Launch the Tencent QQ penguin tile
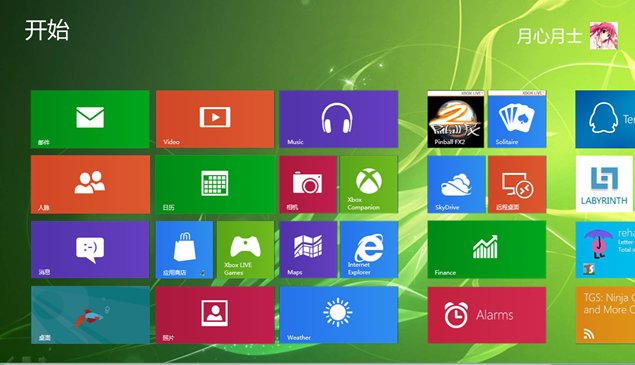Image resolution: width=635 pixels, height=365 pixels. coord(605,119)
